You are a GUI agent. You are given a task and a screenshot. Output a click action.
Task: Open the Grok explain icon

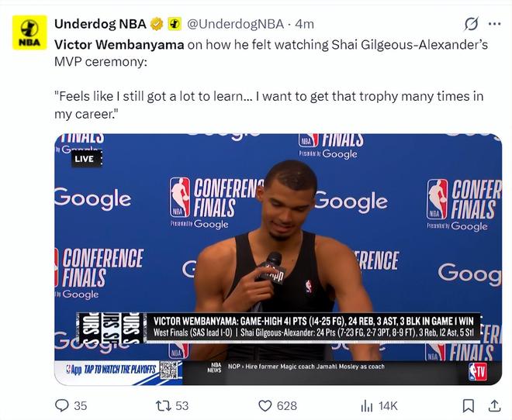472,24
